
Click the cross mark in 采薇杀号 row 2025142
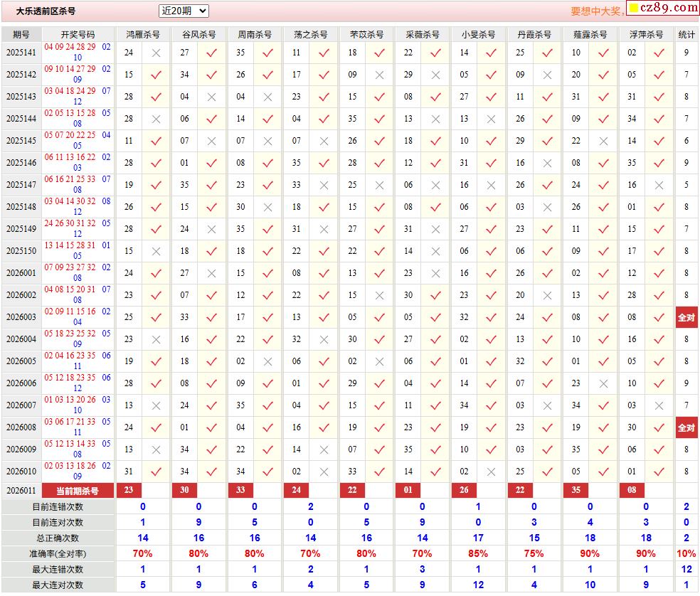pyautogui.click(x=435, y=75)
